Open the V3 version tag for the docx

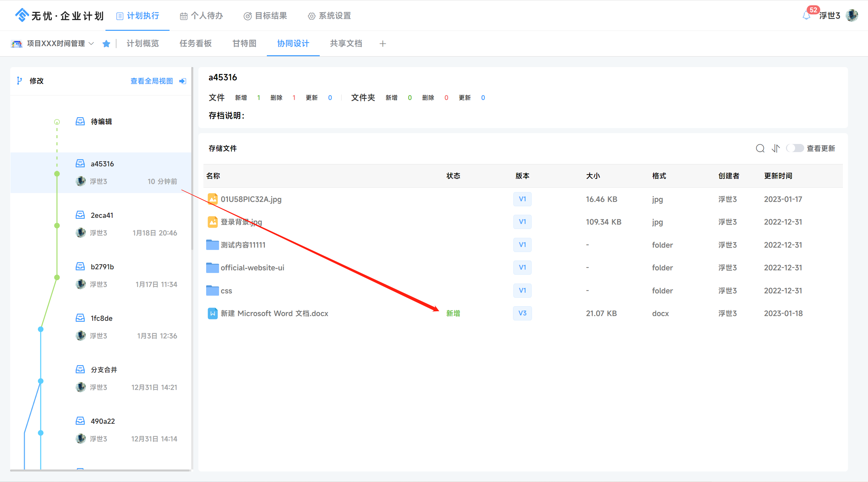(522, 313)
